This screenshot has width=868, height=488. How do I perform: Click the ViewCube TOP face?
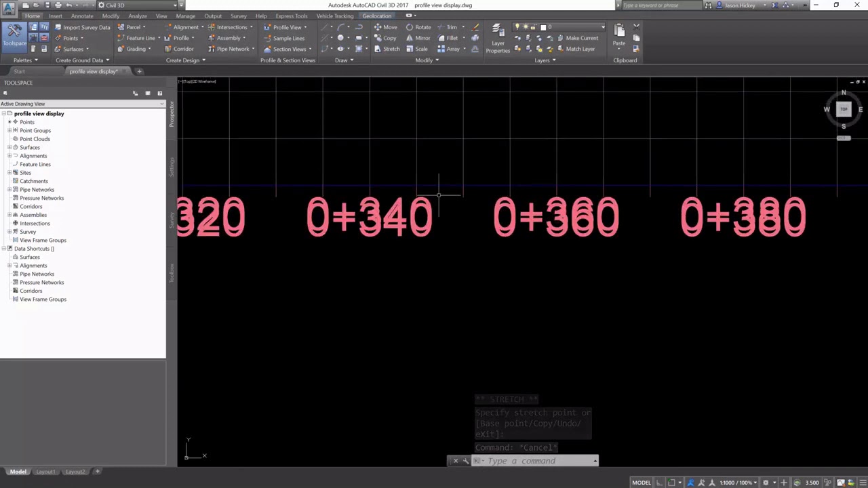click(844, 109)
